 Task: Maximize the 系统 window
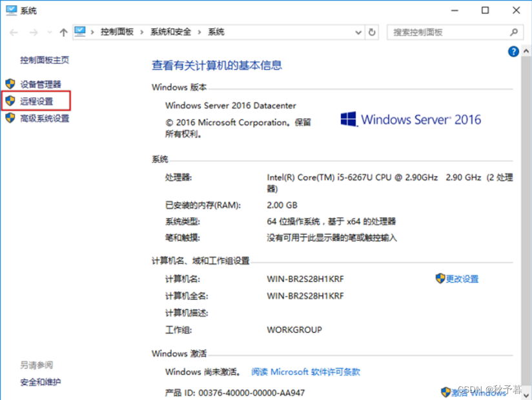coord(485,10)
